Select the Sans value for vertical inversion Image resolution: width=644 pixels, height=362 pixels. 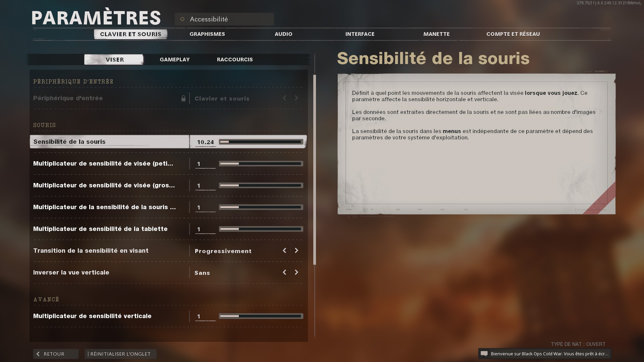(202, 273)
